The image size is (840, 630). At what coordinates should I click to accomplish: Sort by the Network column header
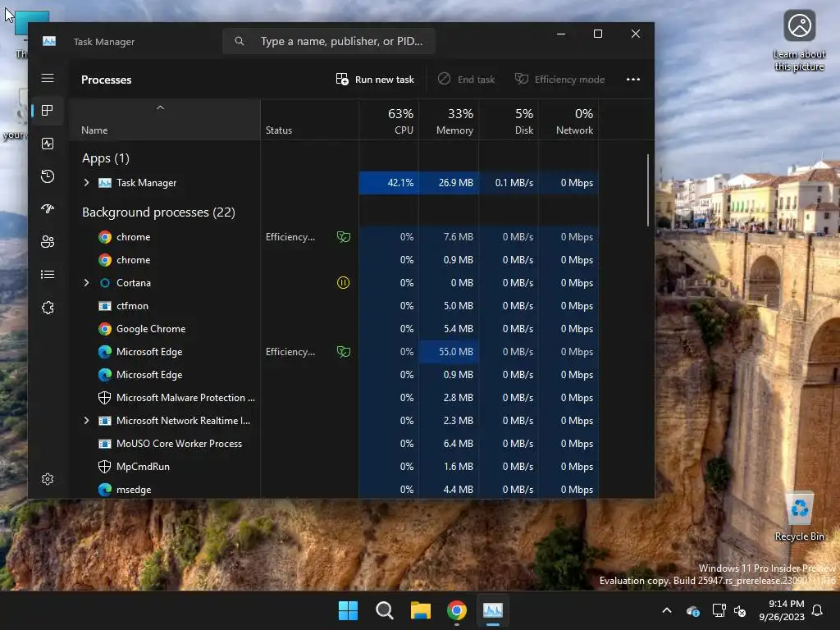click(569, 121)
